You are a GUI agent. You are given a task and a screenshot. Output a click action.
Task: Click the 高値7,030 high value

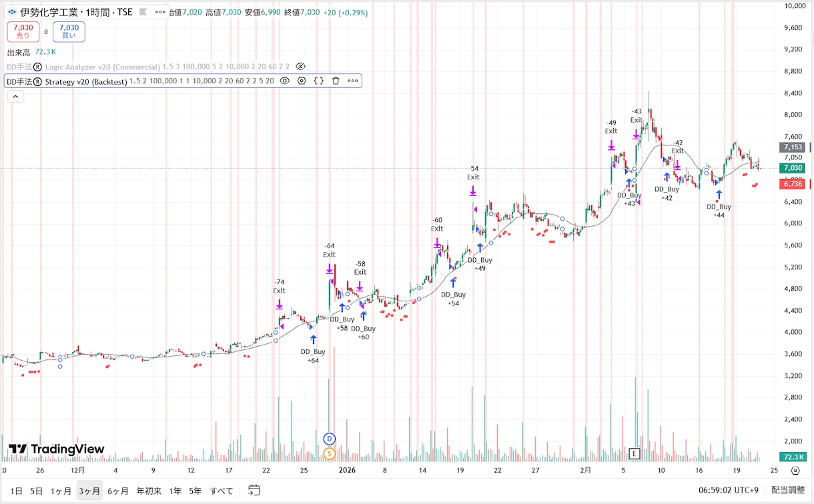pos(222,12)
